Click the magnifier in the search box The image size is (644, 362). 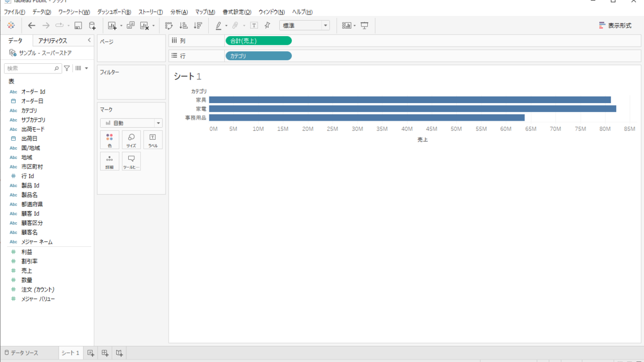[x=56, y=68]
